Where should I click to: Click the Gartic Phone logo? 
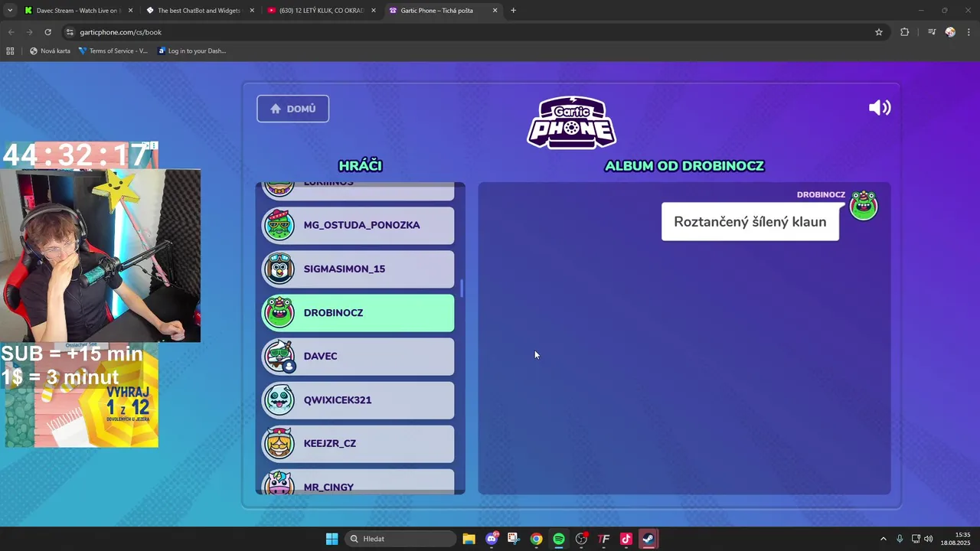pyautogui.click(x=571, y=122)
